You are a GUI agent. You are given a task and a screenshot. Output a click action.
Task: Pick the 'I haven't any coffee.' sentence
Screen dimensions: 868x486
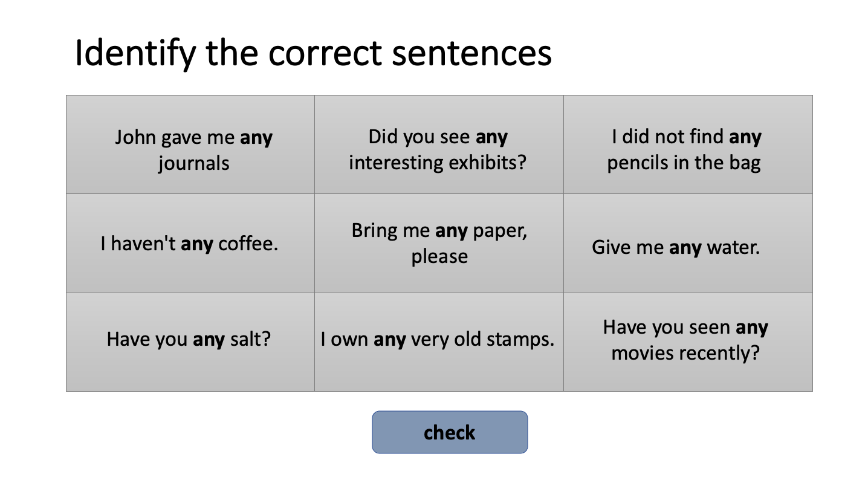pos(190,244)
